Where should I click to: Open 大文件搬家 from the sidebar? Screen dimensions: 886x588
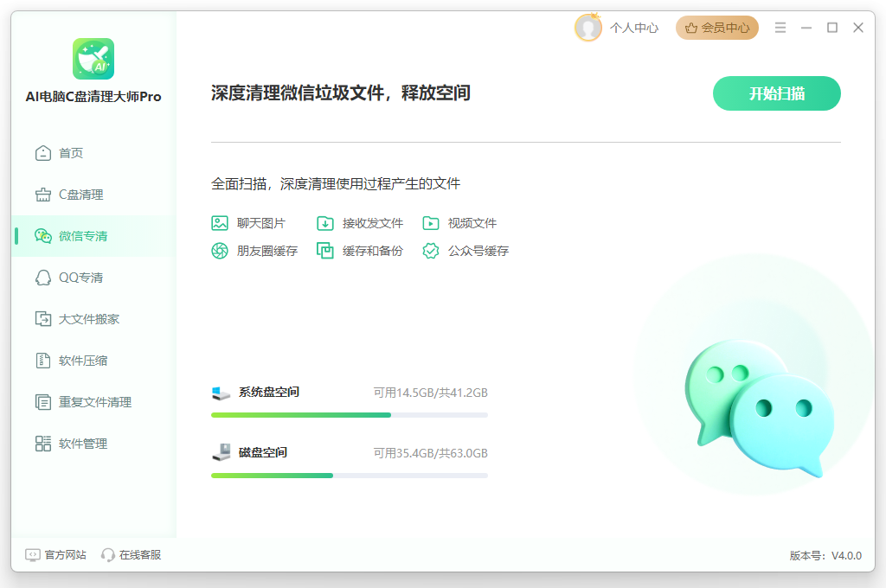pos(93,319)
